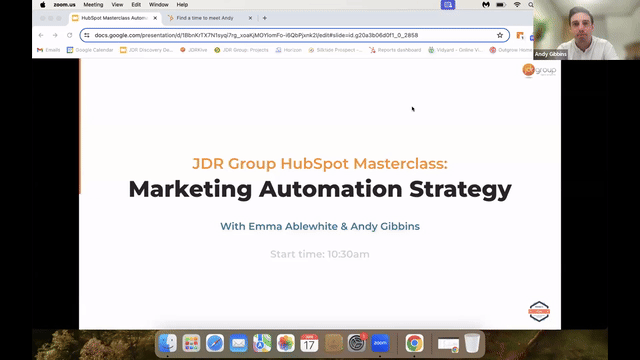
Task: Reload the page in Chrome
Action: click(x=69, y=35)
